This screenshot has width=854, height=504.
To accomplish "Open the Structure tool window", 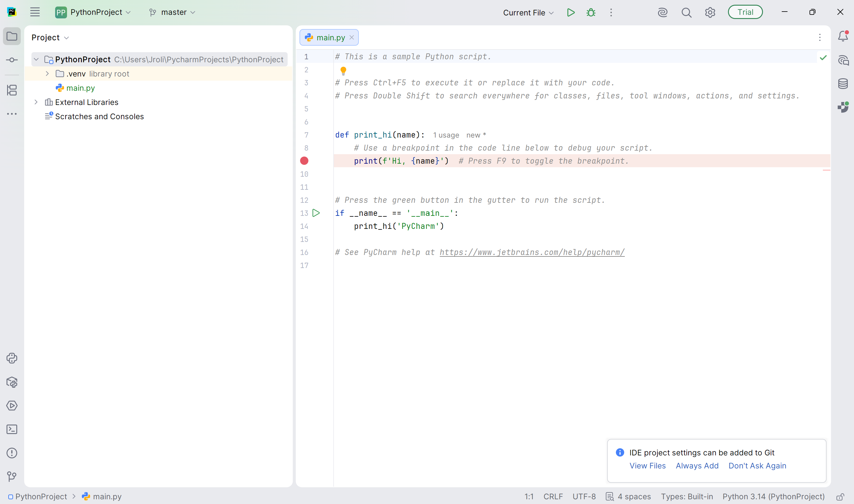I will coord(12,90).
